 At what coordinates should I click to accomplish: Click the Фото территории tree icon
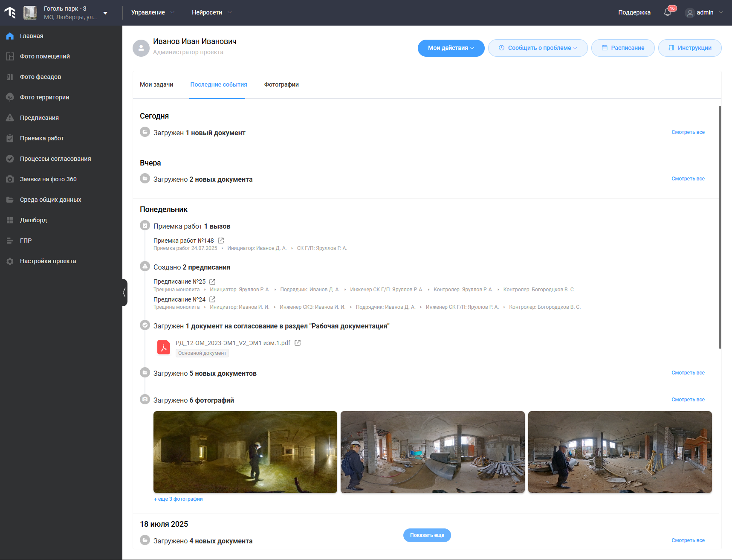(10, 97)
